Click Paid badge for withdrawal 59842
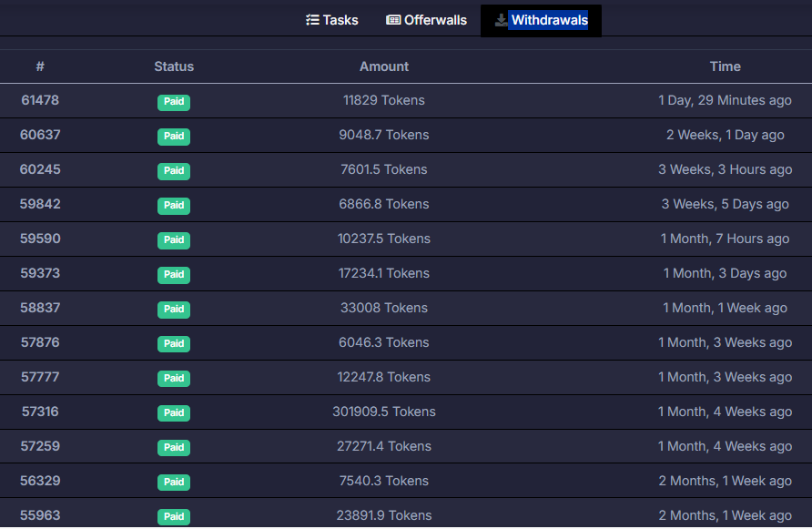The height and width of the screenshot is (529, 812). coord(174,205)
